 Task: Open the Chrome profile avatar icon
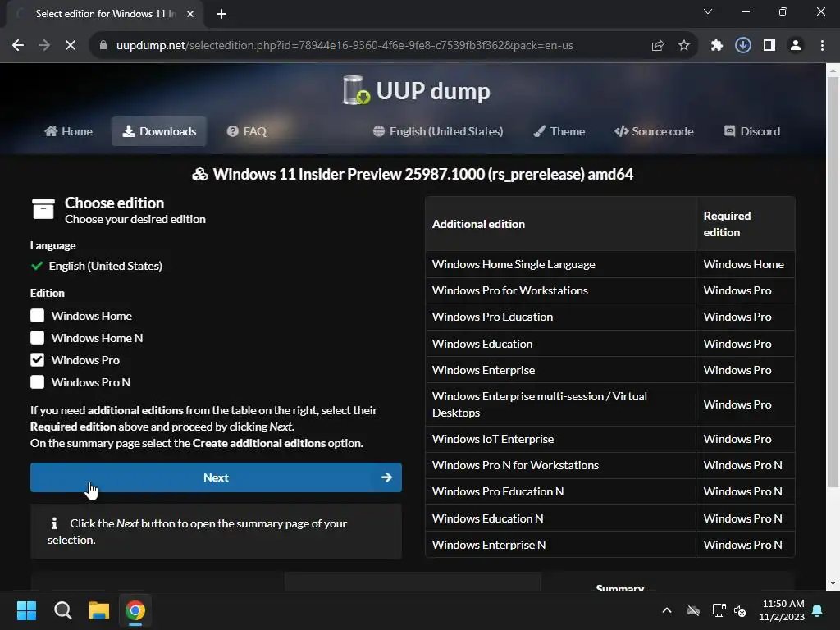click(796, 46)
